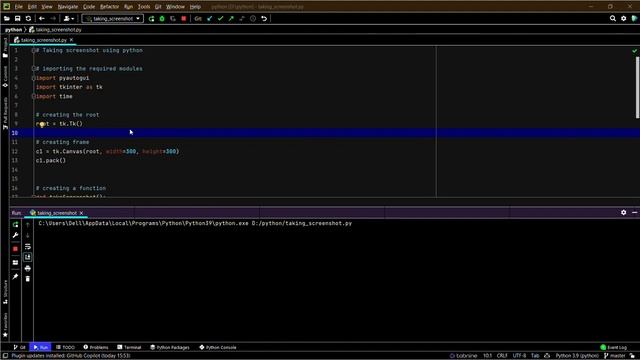The height and width of the screenshot is (360, 640).
Task: Click wrench icon in Run panel sidebar
Action: click(x=16, y=236)
